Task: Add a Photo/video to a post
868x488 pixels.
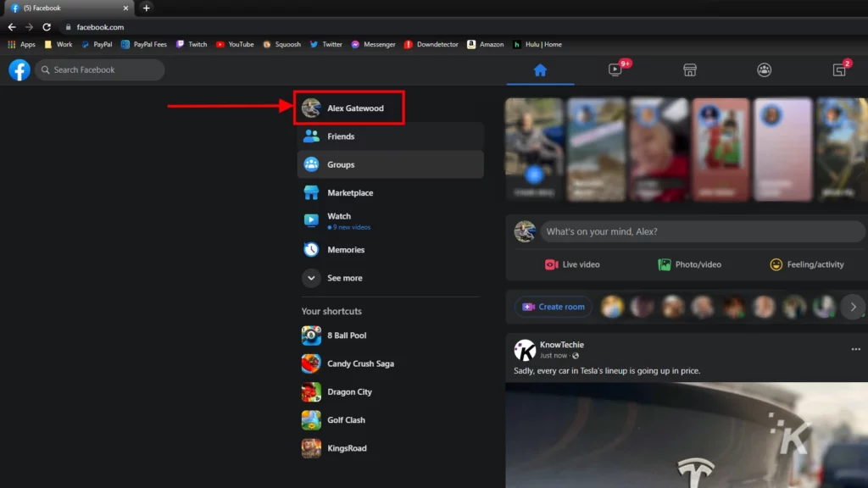Action: (x=690, y=264)
